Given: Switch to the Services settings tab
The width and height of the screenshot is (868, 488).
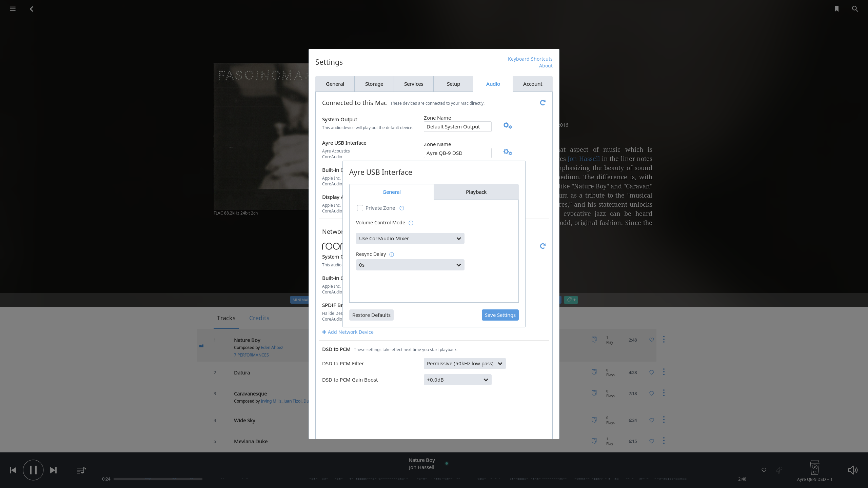Looking at the screenshot, I should [414, 84].
